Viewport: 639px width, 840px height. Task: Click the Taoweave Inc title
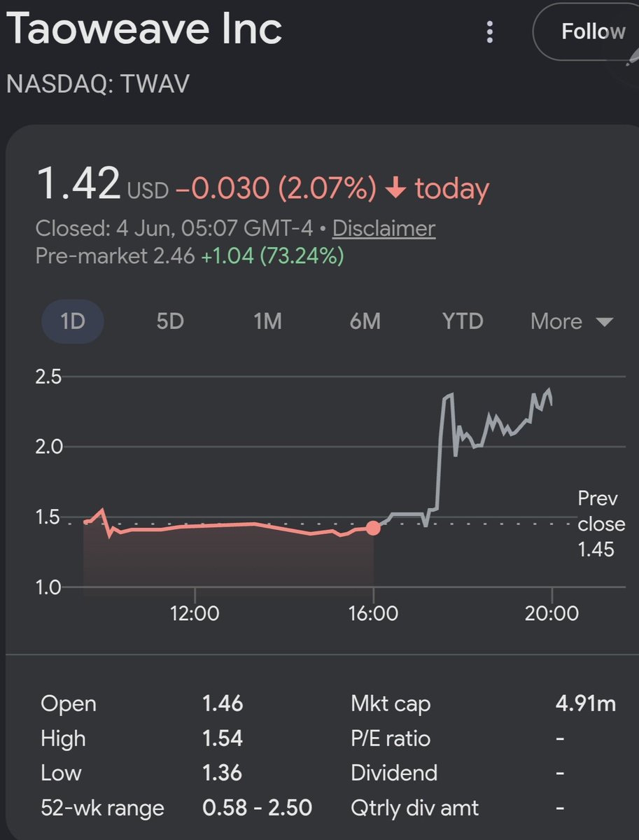pyautogui.click(x=144, y=29)
